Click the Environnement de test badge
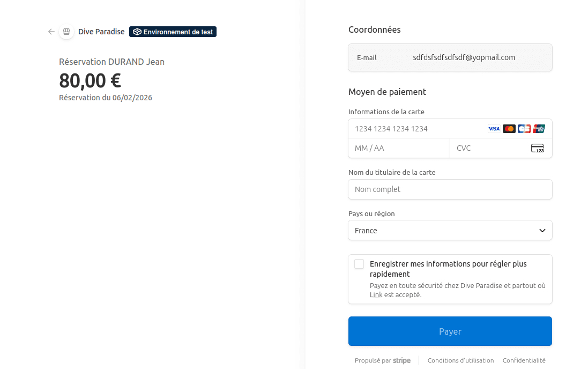588x369 pixels. click(173, 32)
